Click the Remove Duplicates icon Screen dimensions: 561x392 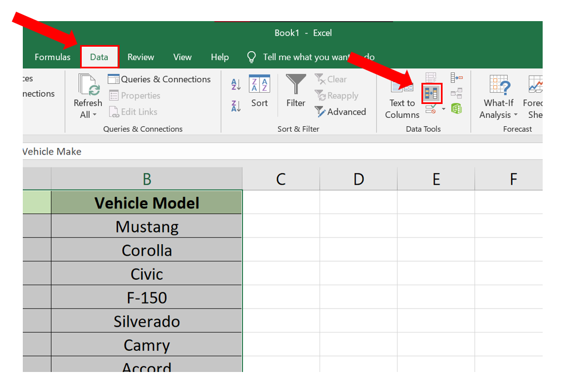(x=431, y=94)
